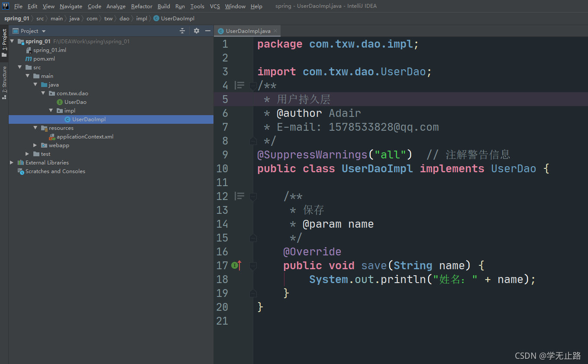Select the UserDaoImpl.java editor tab
The image size is (588, 364).
(248, 31)
